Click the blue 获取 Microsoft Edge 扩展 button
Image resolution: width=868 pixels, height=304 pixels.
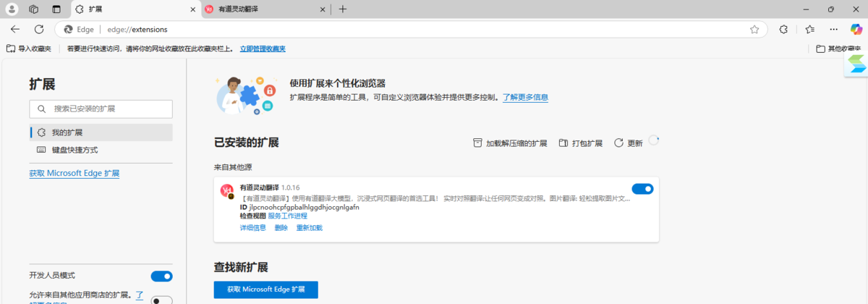[265, 290]
